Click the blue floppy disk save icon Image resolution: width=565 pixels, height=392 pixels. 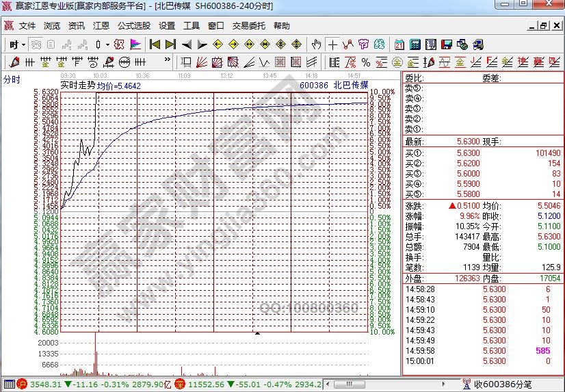(447, 44)
